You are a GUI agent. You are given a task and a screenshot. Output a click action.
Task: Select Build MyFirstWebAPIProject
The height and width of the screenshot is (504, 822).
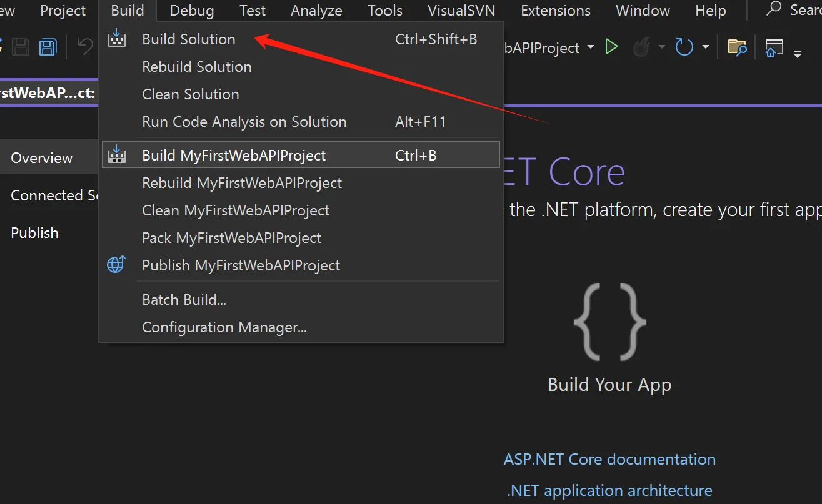[301, 155]
